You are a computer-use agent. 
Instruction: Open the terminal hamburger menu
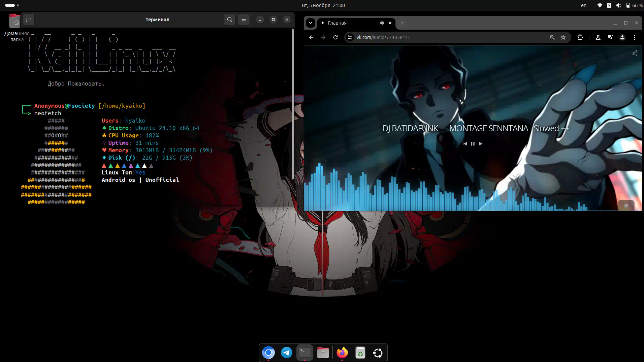(x=244, y=20)
